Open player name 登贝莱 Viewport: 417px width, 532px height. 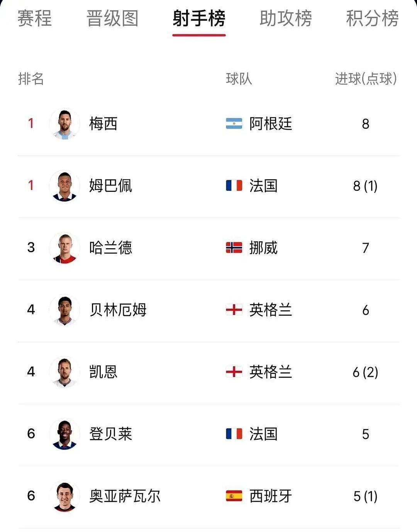click(111, 434)
